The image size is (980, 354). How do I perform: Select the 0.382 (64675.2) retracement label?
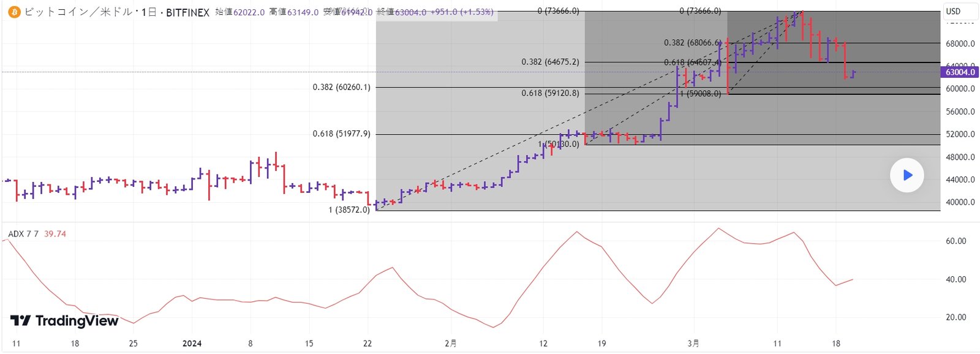[x=550, y=62]
